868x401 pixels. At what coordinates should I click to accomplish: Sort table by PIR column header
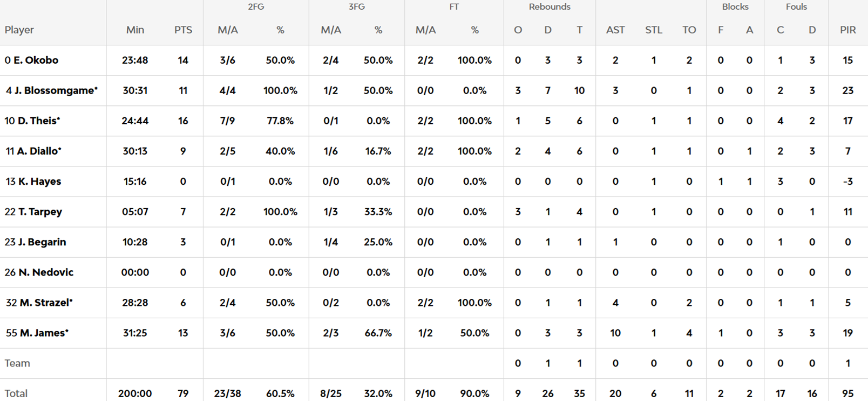click(847, 30)
